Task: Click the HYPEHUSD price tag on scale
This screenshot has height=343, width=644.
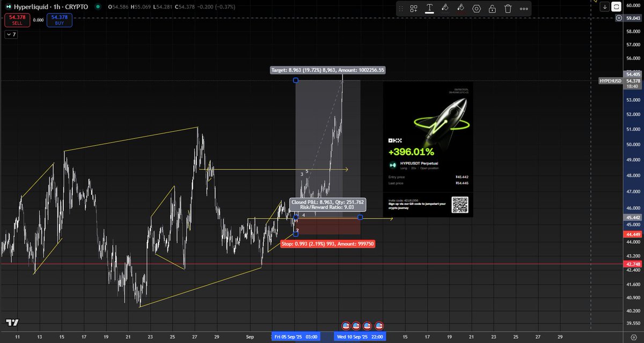Action: click(x=610, y=80)
